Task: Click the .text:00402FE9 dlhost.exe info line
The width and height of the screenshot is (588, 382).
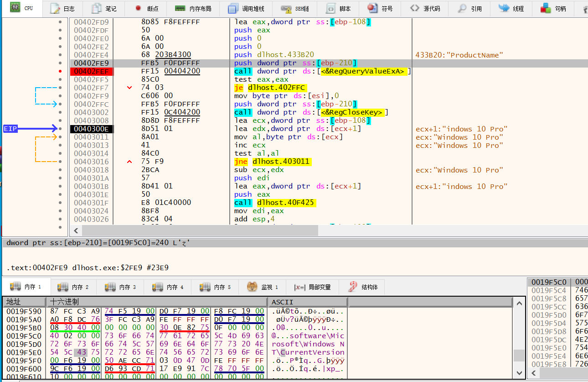Action: click(x=88, y=267)
